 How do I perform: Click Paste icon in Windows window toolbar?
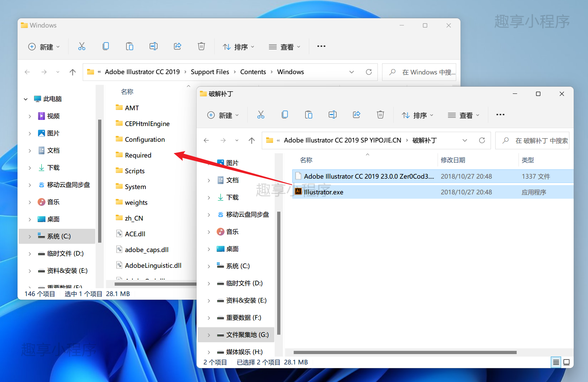coord(130,46)
